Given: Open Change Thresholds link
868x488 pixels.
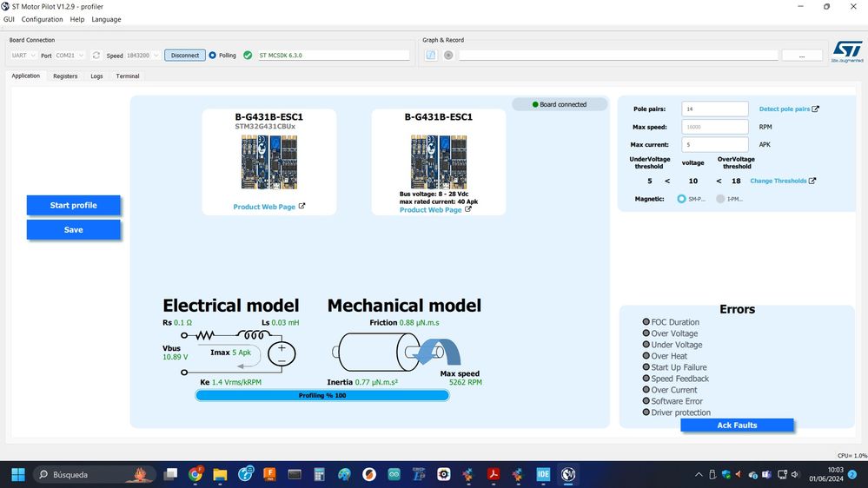Looking at the screenshot, I should [778, 181].
